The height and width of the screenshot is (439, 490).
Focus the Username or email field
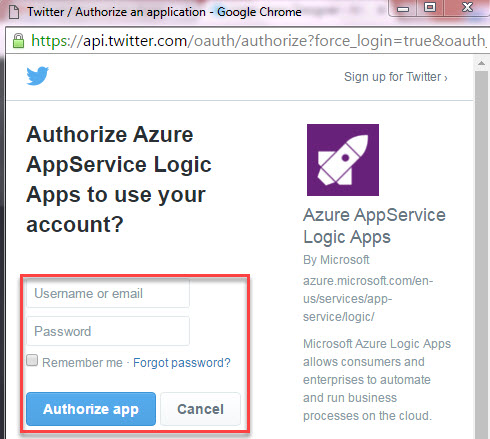108,294
